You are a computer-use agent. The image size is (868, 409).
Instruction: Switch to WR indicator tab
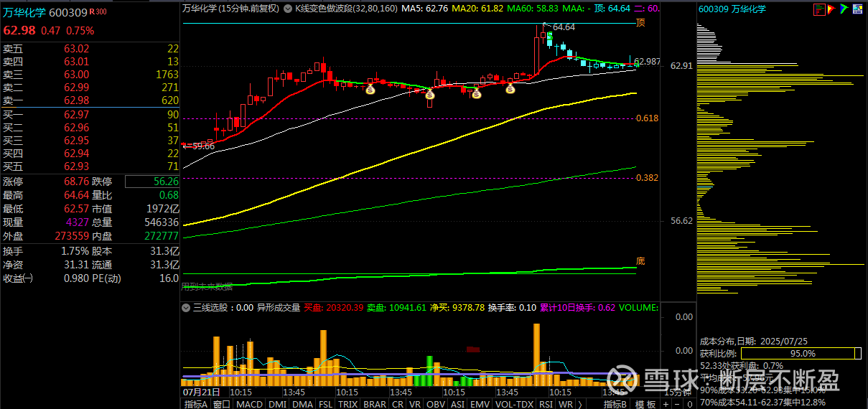[566, 404]
